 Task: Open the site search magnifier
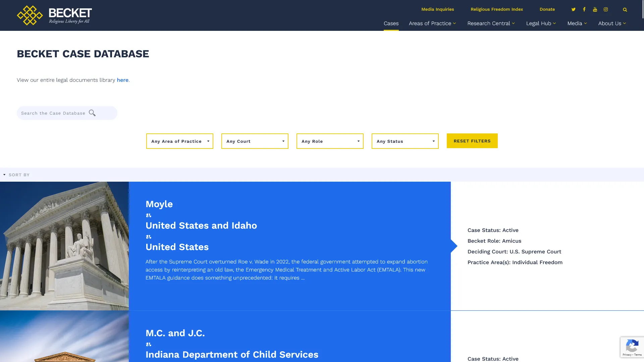pos(625,9)
